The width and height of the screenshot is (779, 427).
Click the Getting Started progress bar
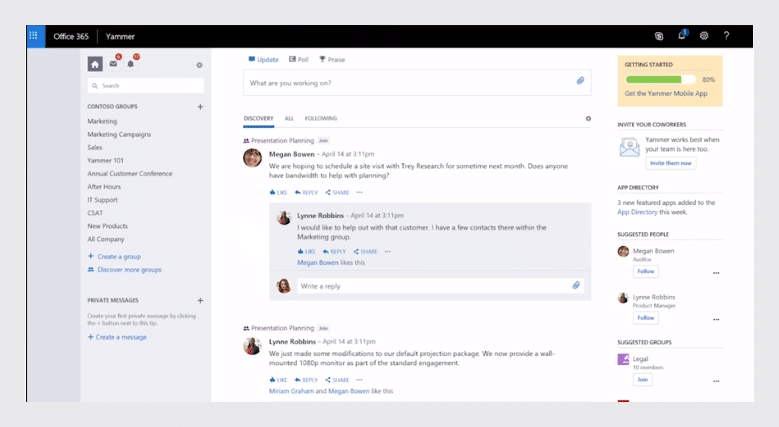pos(661,80)
